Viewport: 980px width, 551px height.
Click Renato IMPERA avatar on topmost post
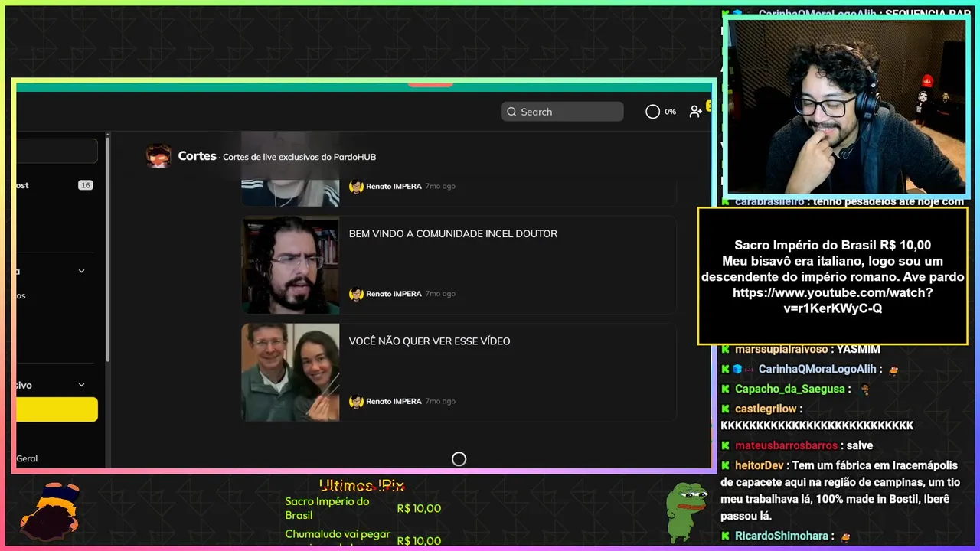(356, 187)
